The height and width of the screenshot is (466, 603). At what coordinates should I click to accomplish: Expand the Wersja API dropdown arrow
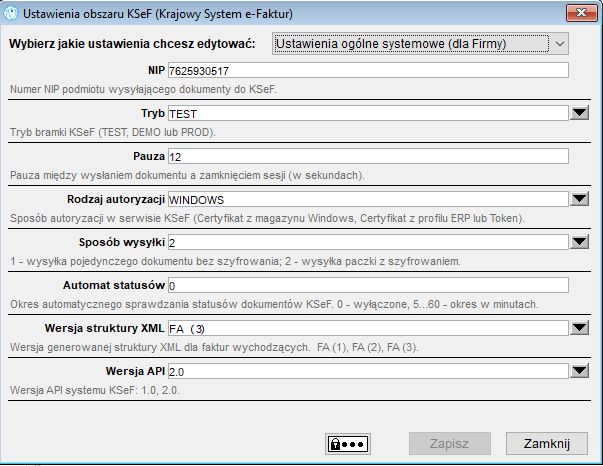(580, 371)
